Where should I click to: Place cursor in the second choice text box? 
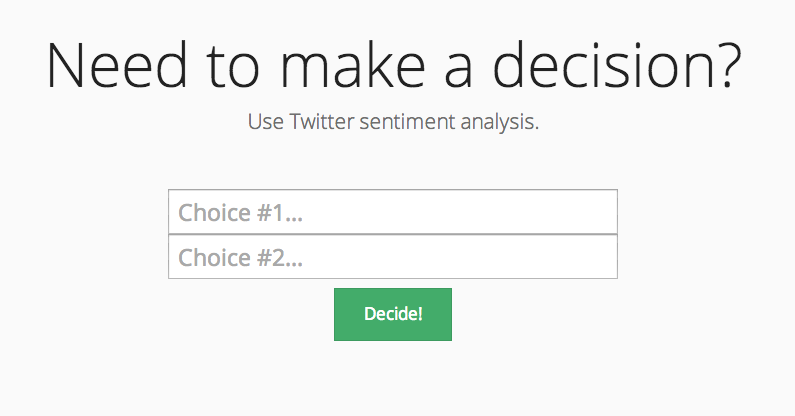point(393,257)
